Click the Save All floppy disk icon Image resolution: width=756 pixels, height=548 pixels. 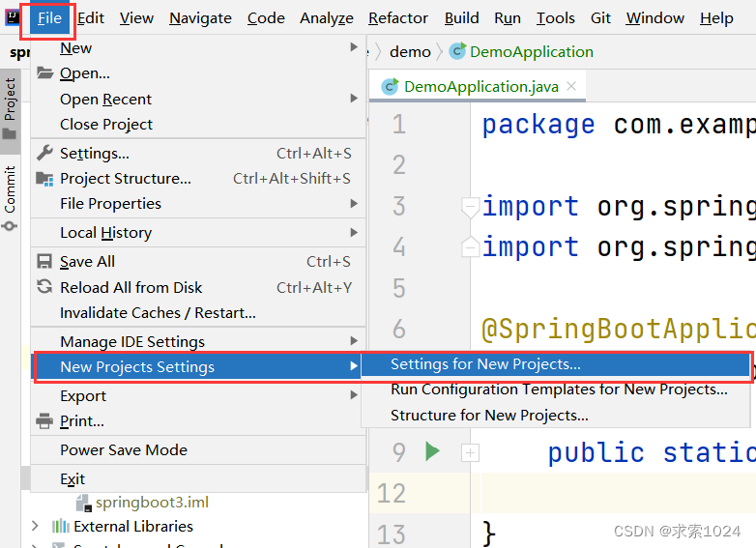tap(44, 261)
